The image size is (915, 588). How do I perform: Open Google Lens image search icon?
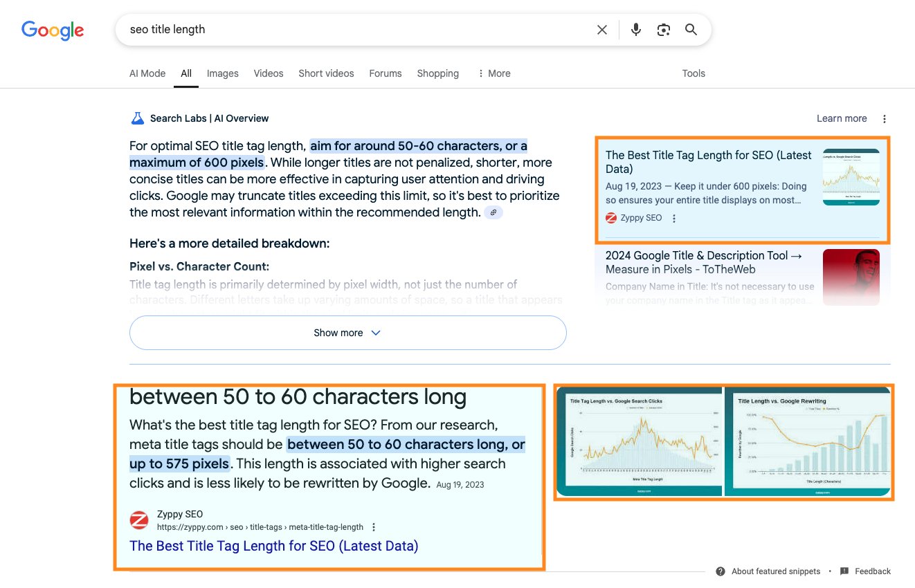664,30
